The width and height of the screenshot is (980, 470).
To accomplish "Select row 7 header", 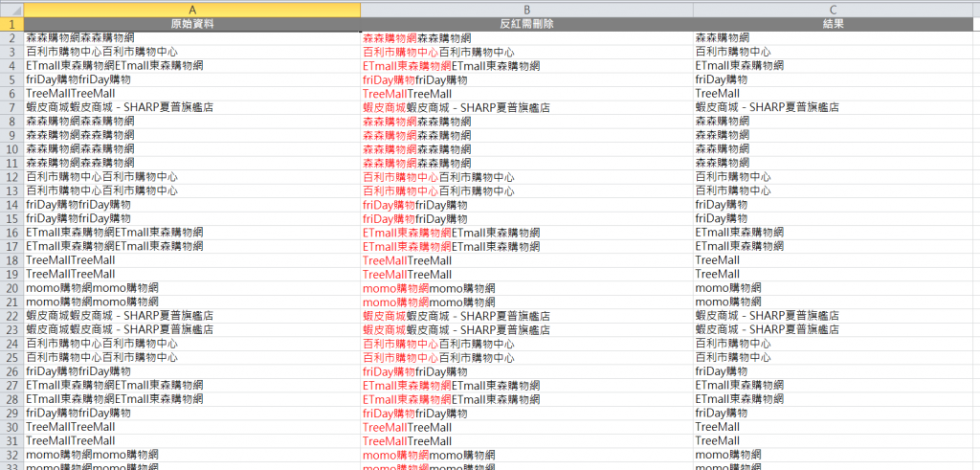I will tap(11, 107).
